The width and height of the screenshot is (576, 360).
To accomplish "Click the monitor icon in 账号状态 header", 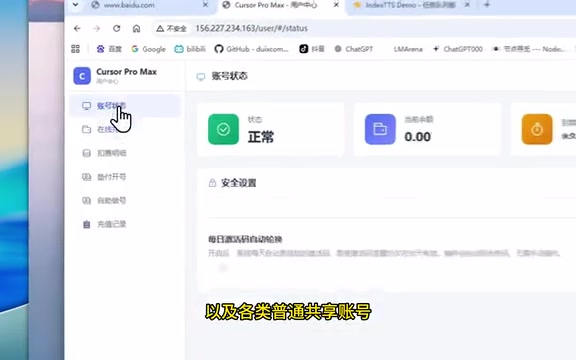I will click(x=201, y=76).
